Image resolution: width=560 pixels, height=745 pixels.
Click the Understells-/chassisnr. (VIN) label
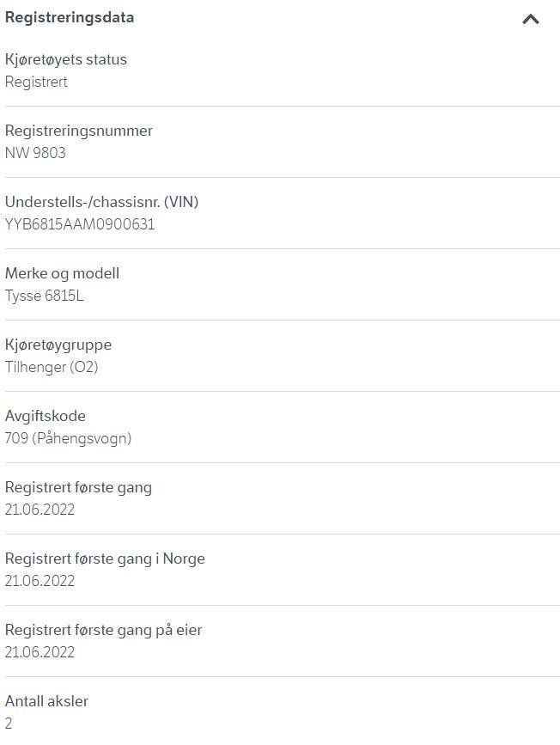[x=101, y=202]
